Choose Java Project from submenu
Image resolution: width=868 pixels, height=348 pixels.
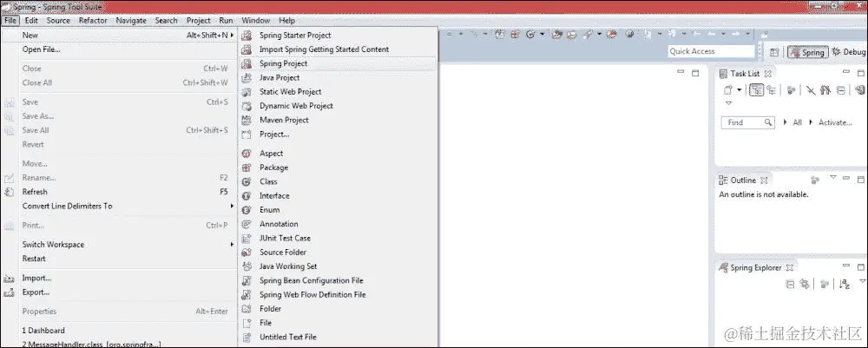(x=339, y=77)
